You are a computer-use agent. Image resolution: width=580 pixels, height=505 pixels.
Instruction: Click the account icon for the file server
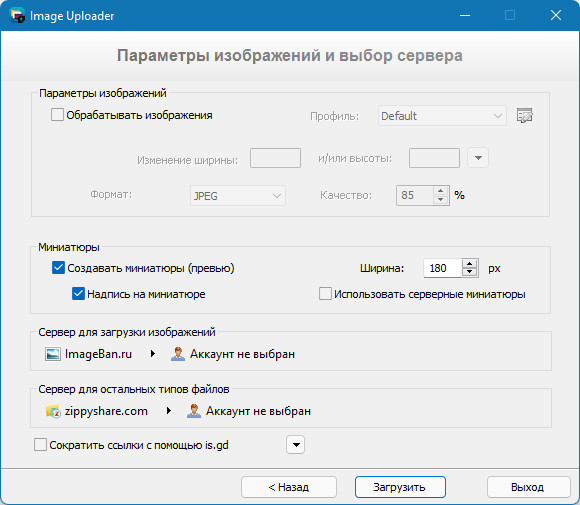tap(194, 411)
